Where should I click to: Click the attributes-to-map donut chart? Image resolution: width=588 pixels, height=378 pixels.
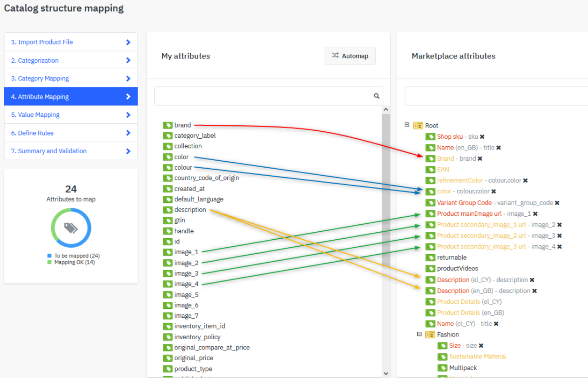71,228
